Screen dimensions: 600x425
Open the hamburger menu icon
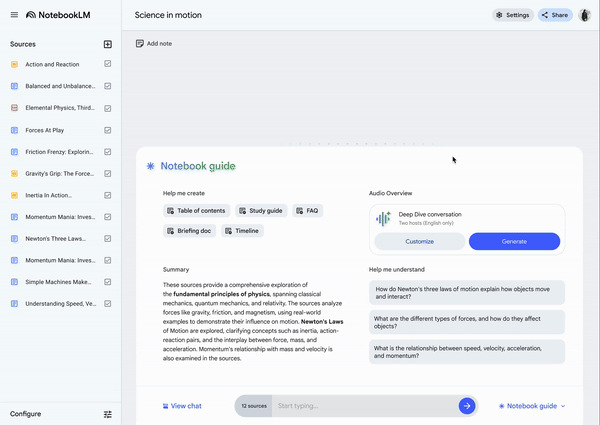(x=14, y=15)
